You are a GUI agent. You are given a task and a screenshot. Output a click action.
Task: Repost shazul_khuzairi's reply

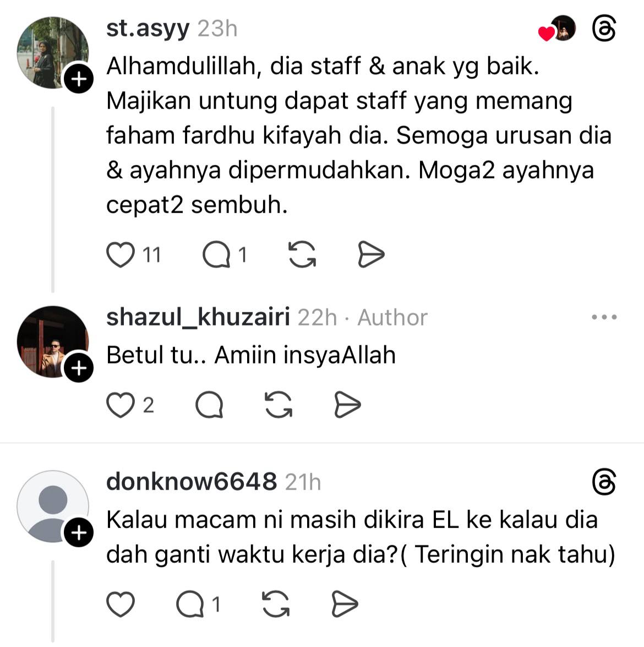click(279, 405)
